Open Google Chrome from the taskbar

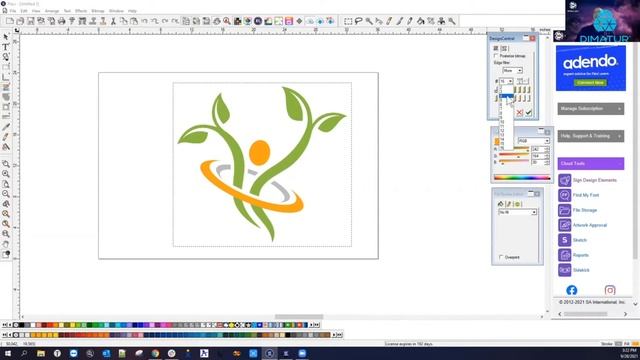pos(155,353)
